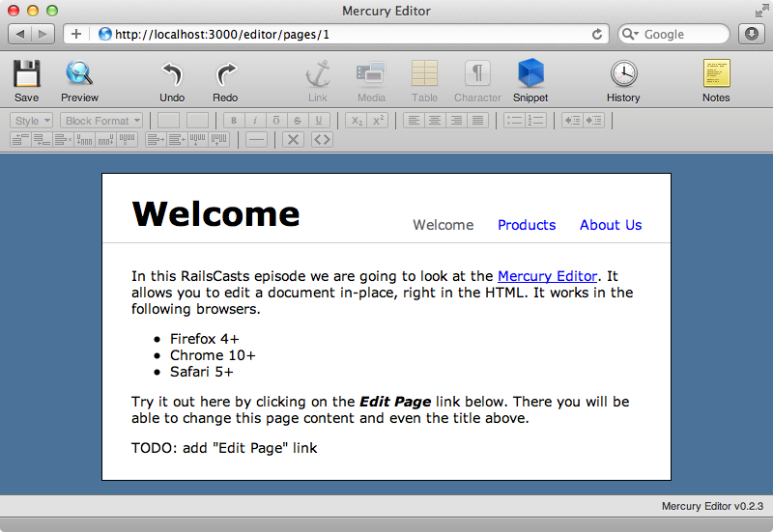Show the History panel

(623, 81)
